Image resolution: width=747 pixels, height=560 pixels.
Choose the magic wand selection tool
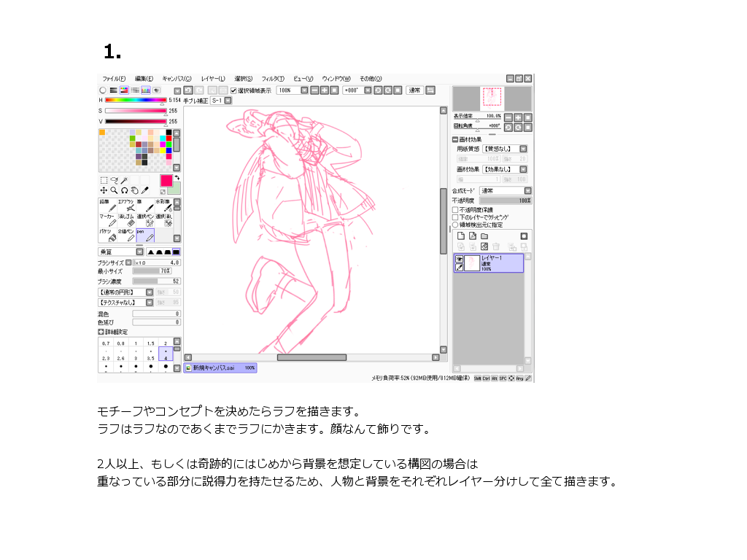(125, 180)
